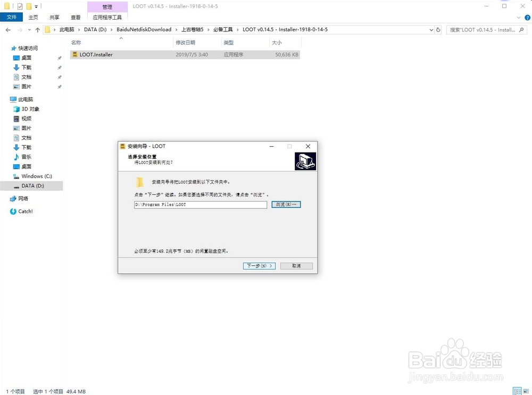Viewport: 532px width, 395px height.
Task: Click BaiduNetdiskDownload in address breadcrumb
Action: click(x=144, y=29)
